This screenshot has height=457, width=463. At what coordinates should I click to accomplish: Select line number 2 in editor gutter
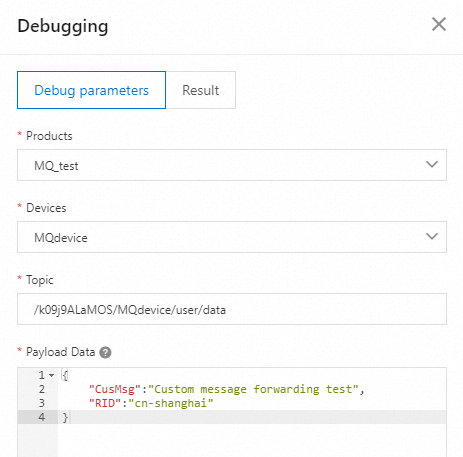(42, 389)
